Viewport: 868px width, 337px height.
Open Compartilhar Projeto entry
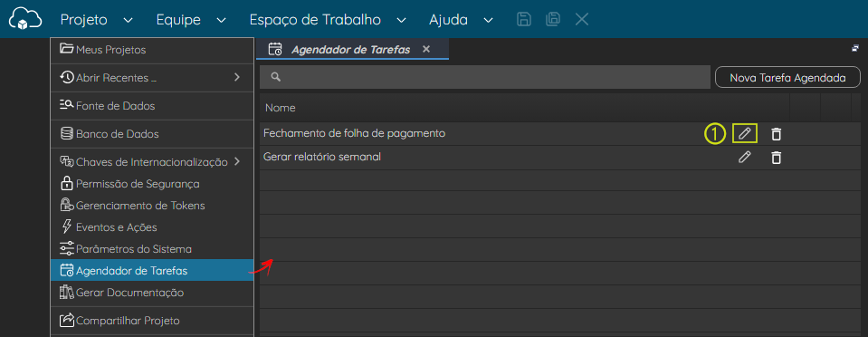pos(152,321)
